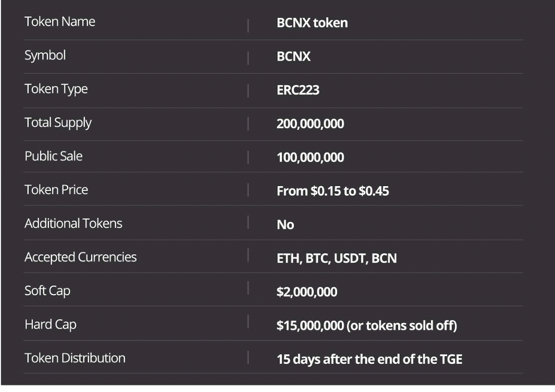Click the "BCNX" symbol value

coord(293,57)
